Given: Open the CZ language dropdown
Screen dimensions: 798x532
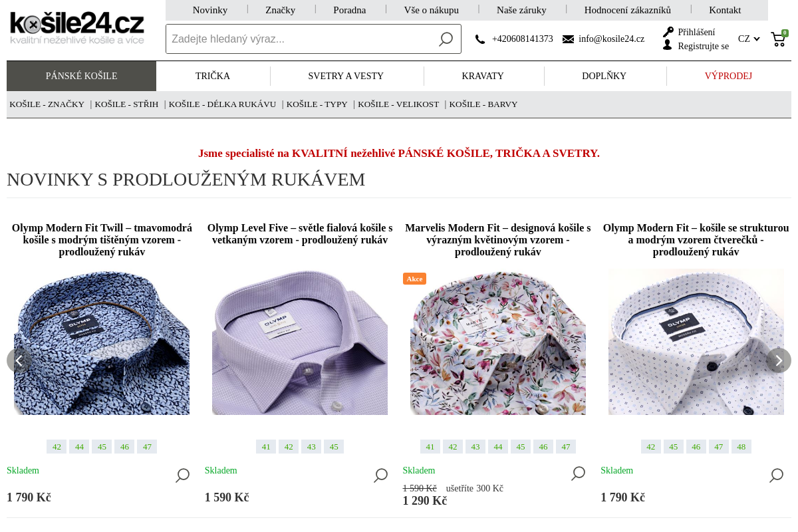Looking at the screenshot, I should 749,39.
